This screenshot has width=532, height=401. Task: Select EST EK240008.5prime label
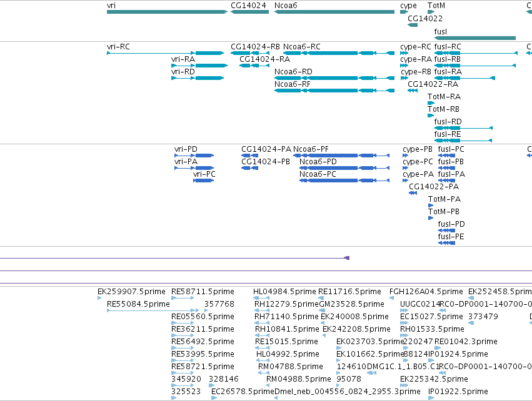354,317
